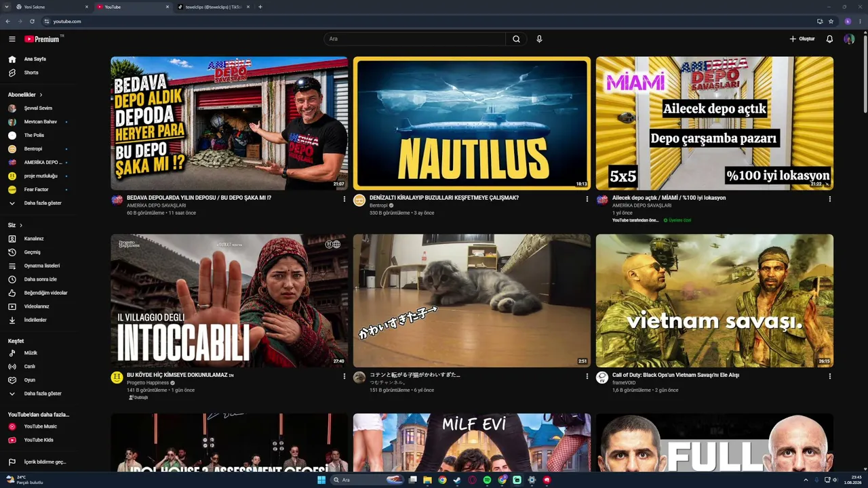The height and width of the screenshot is (488, 868).
Task: Click the Windows Start button
Action: click(x=321, y=480)
